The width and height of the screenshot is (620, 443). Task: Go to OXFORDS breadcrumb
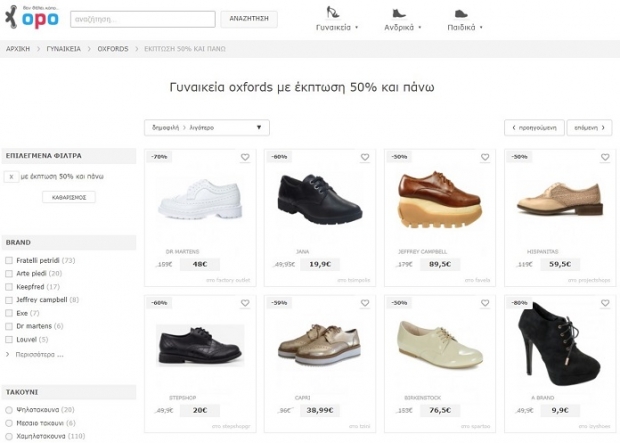[x=113, y=49]
